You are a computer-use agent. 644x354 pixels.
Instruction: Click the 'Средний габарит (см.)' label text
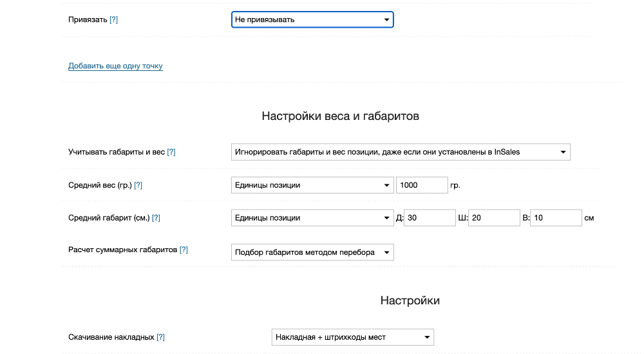click(x=109, y=218)
